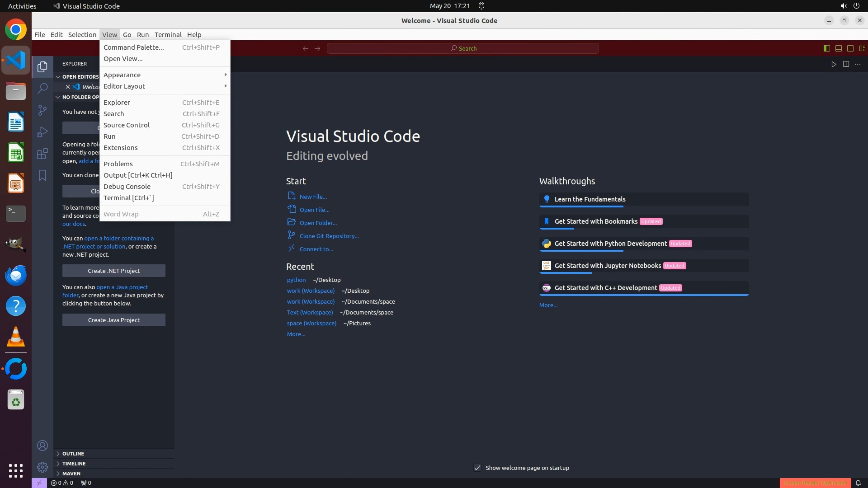Click Create Java Project button

point(113,320)
